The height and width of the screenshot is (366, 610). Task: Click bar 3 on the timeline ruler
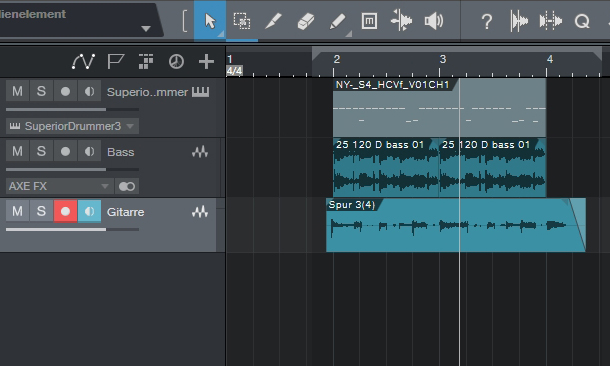point(443,59)
